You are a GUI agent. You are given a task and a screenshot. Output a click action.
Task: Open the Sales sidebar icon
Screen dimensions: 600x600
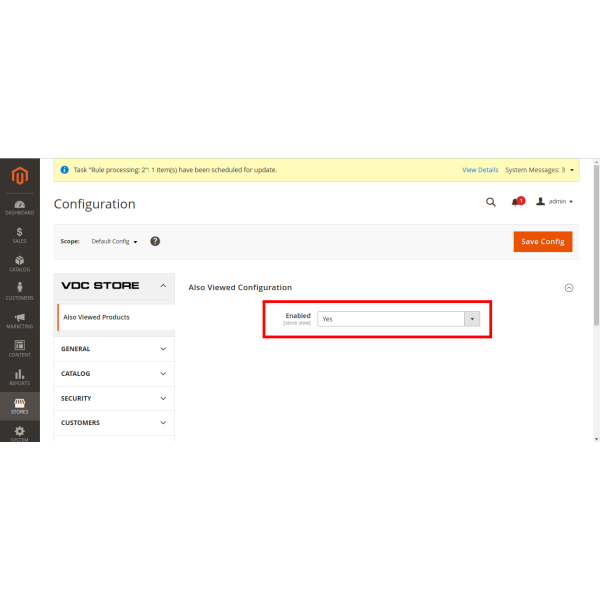tap(19, 235)
